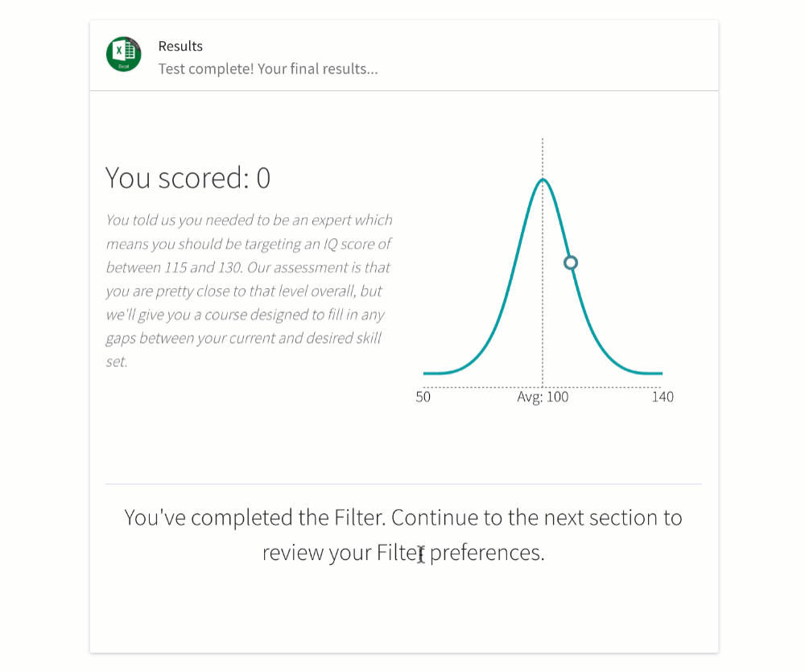The height and width of the screenshot is (672, 805).
Task: Click the "140" maximum axis label
Action: pyautogui.click(x=663, y=397)
